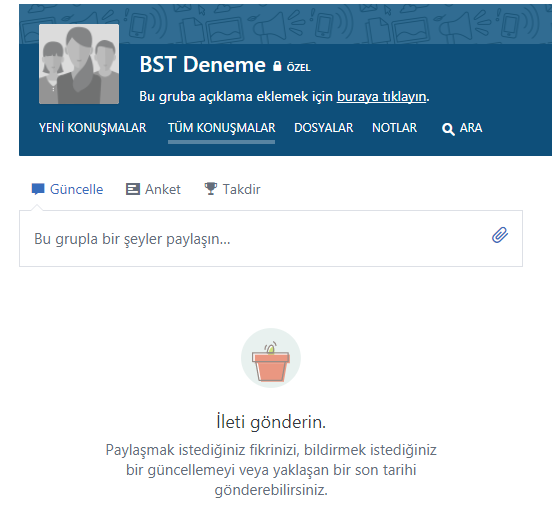Screen dimensions: 552x526
Task: Click the lock icon beside BST Deneme
Action: click(277, 66)
